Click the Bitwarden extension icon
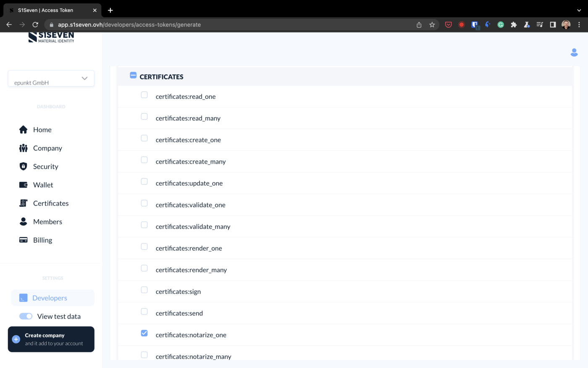 click(x=475, y=25)
